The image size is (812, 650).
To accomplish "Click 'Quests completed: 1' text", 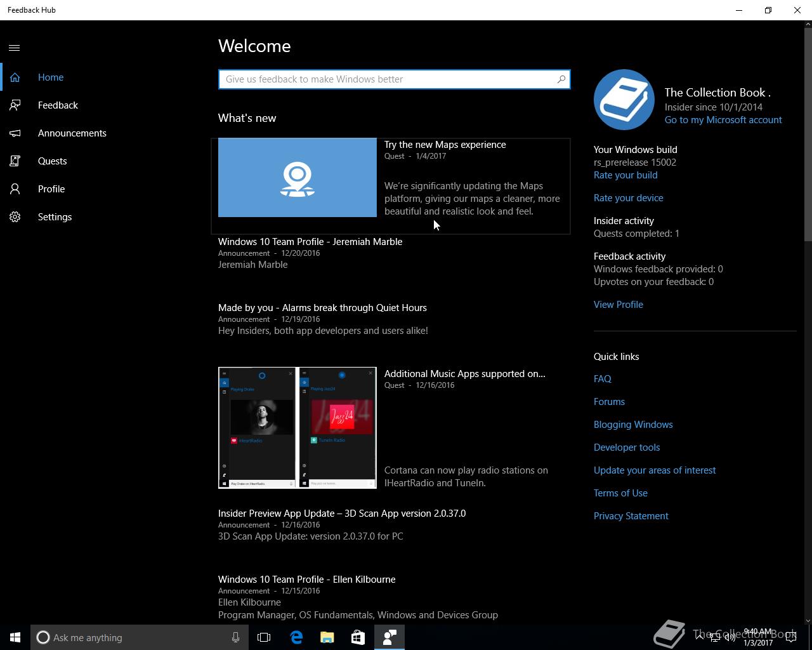I will click(636, 234).
